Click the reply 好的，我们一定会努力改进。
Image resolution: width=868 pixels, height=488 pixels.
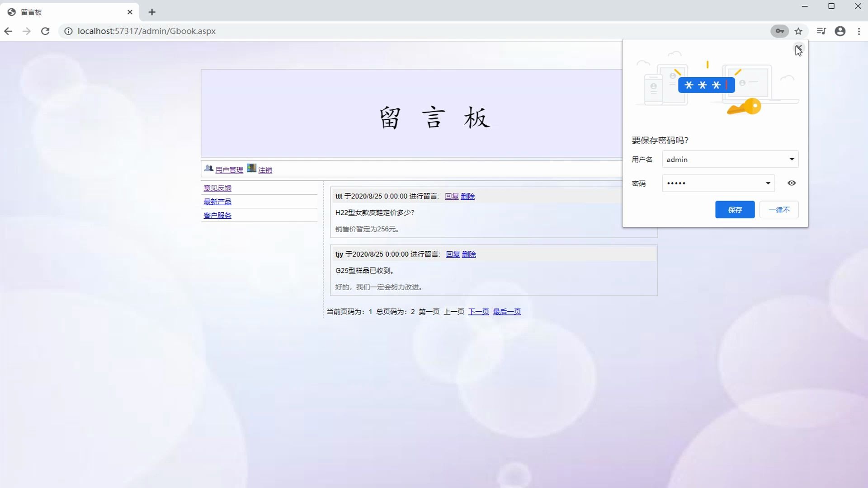pos(379,287)
